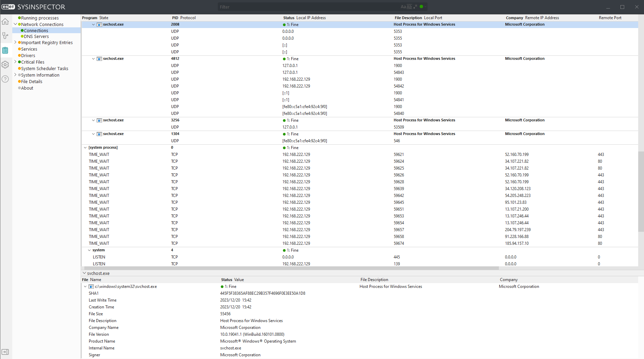Collapse the Network Connections tree node
Screen dimensions: 644x359
coord(15,24)
